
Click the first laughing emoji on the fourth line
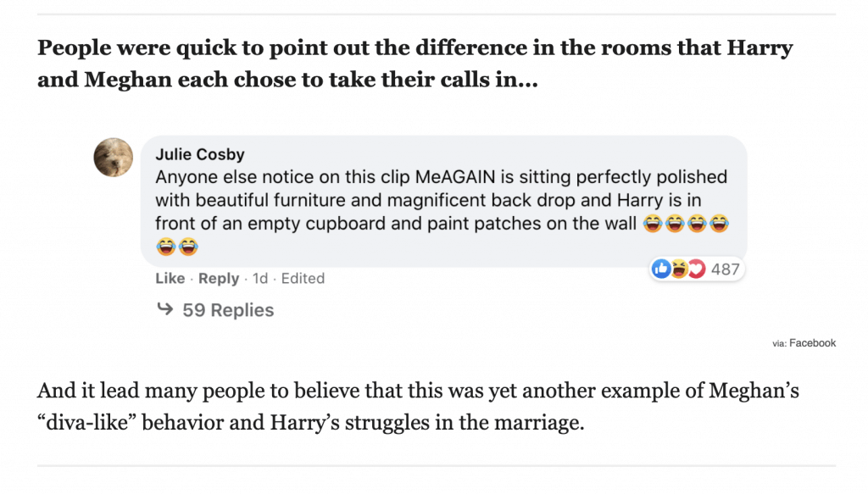point(165,247)
